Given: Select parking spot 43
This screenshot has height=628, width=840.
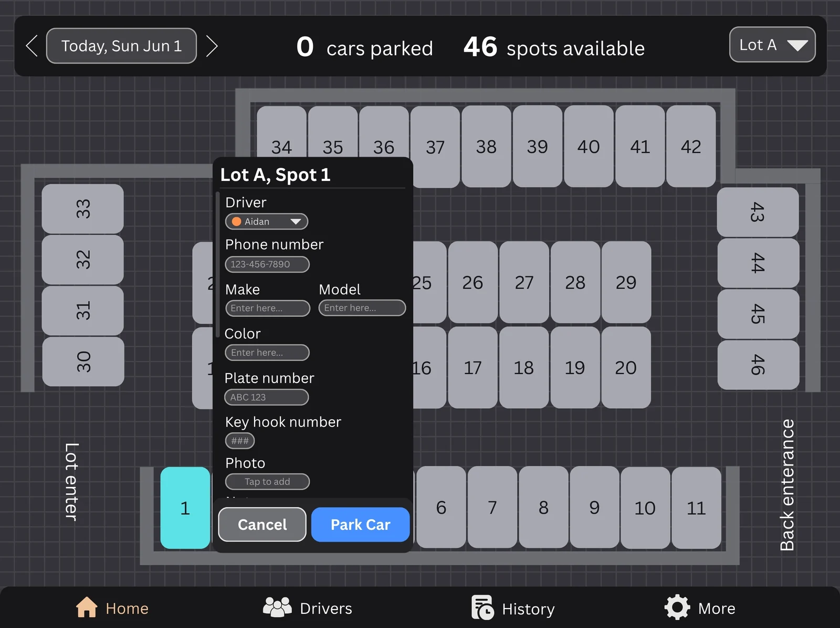Looking at the screenshot, I should (758, 212).
